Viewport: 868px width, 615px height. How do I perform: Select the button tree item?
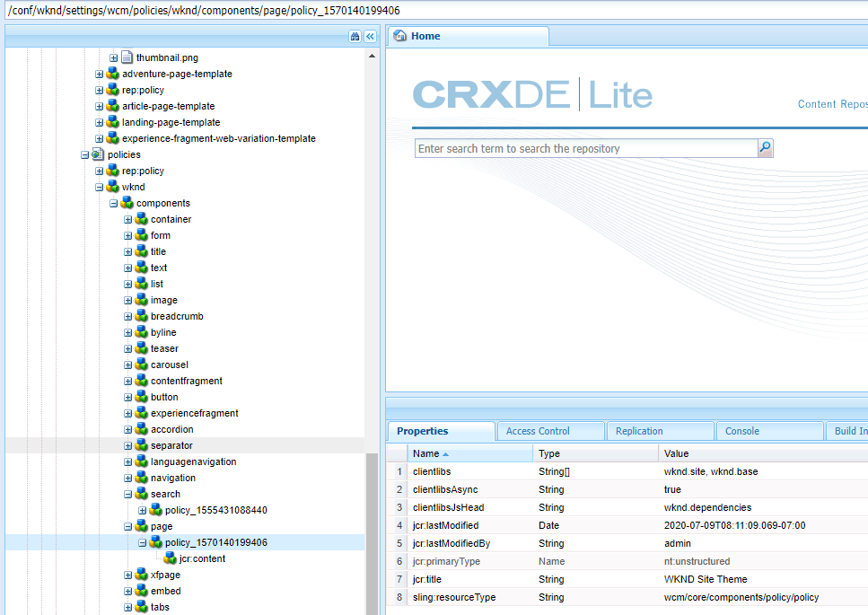tap(164, 397)
